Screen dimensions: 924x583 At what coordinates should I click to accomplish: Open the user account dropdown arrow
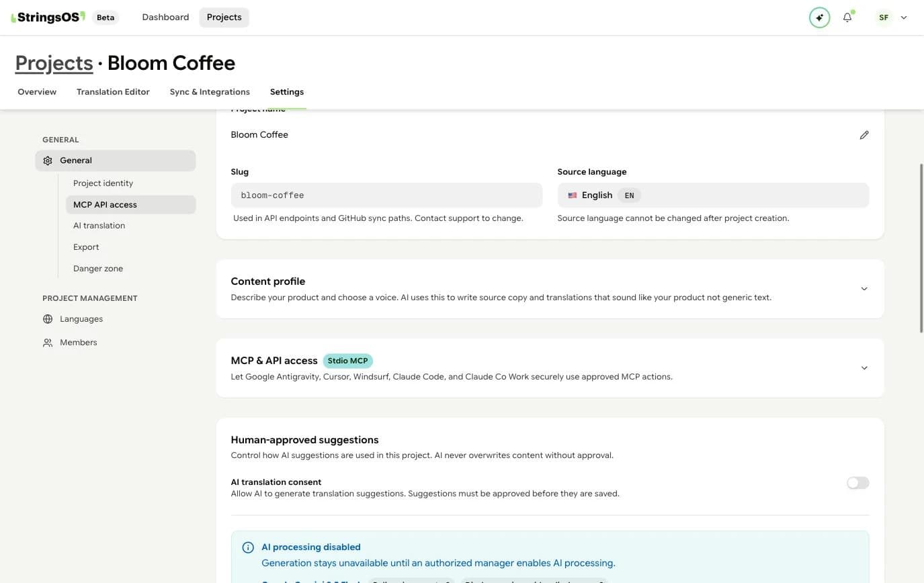click(904, 17)
